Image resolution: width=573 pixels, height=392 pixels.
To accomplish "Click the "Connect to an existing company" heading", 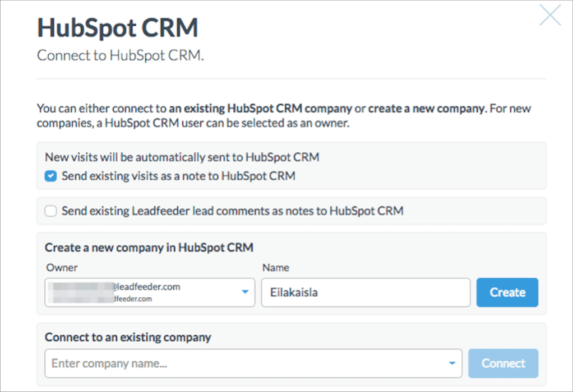I will (128, 337).
